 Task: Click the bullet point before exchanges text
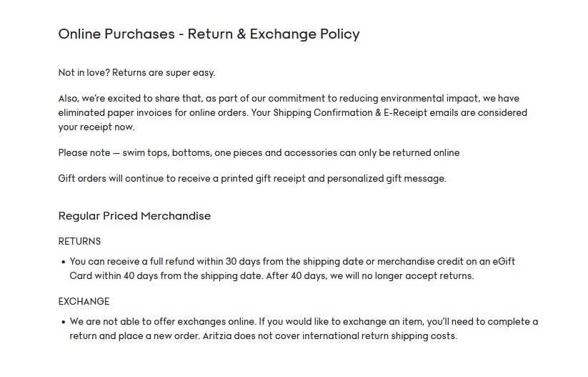[x=63, y=322]
